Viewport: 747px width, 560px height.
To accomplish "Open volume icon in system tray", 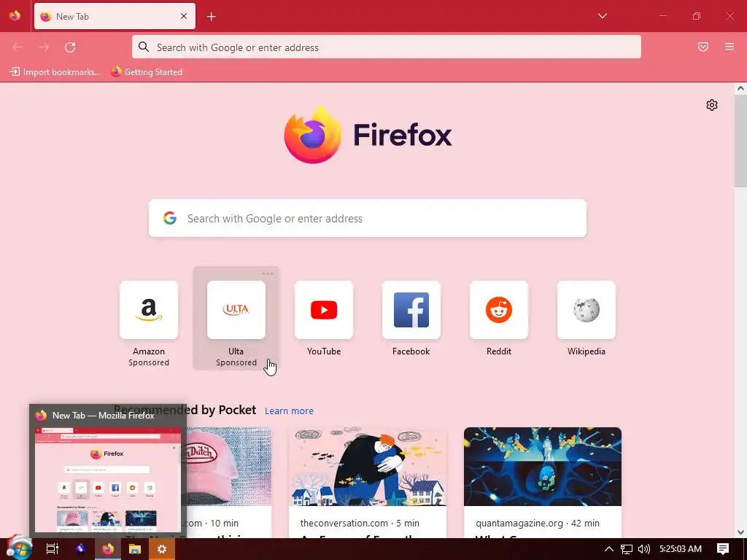I will (643, 549).
